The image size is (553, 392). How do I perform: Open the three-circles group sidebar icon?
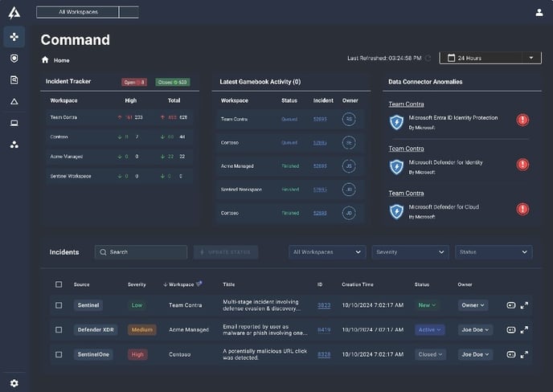[x=14, y=145]
